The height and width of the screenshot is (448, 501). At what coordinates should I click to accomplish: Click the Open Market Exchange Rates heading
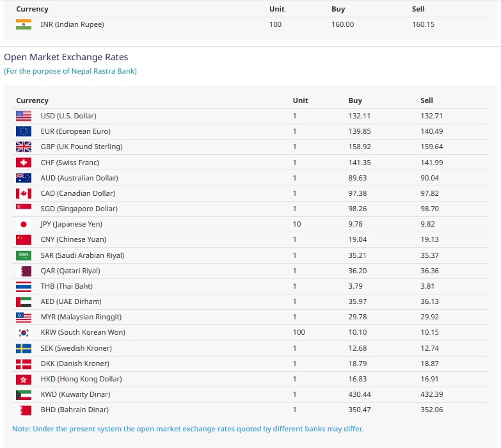point(66,57)
